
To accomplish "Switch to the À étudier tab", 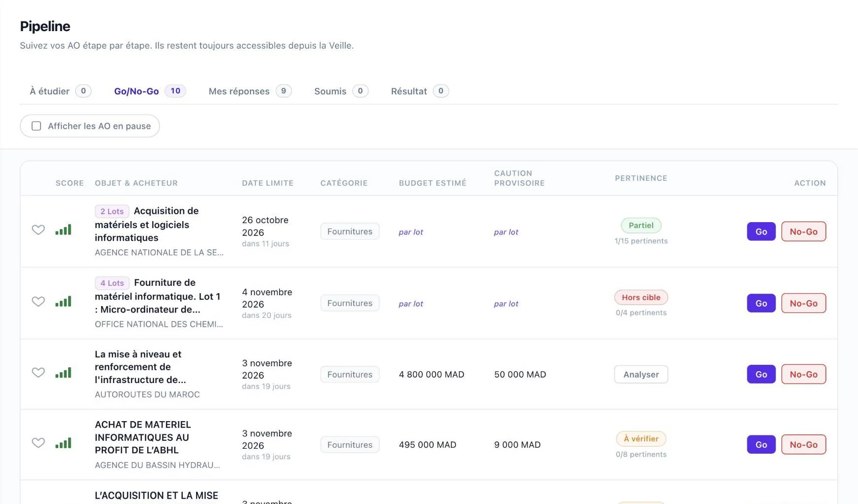I will click(x=60, y=91).
